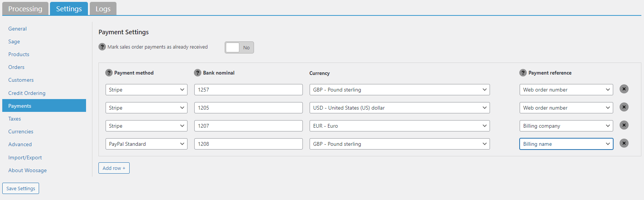Screen dimensions: 644x200
Task: Switch to the Settings tab
Action: coord(69,9)
